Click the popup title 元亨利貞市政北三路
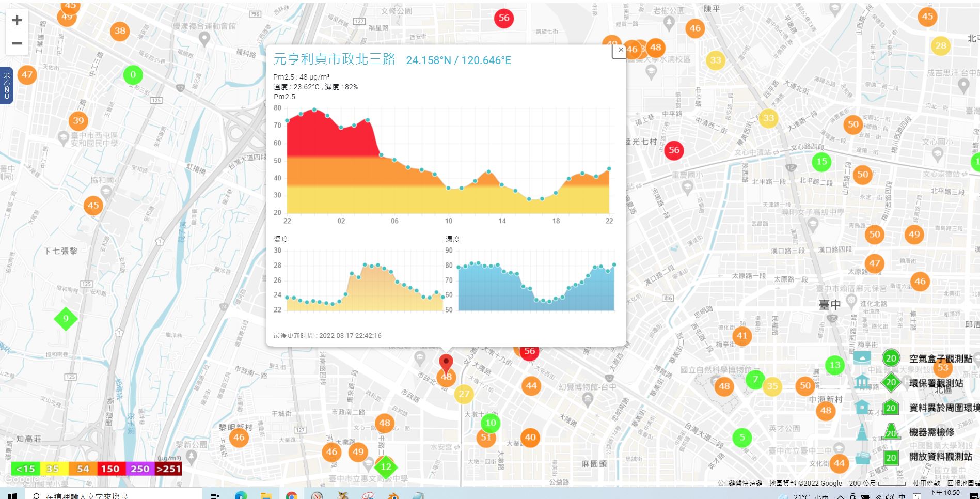980x499 pixels. tap(334, 59)
